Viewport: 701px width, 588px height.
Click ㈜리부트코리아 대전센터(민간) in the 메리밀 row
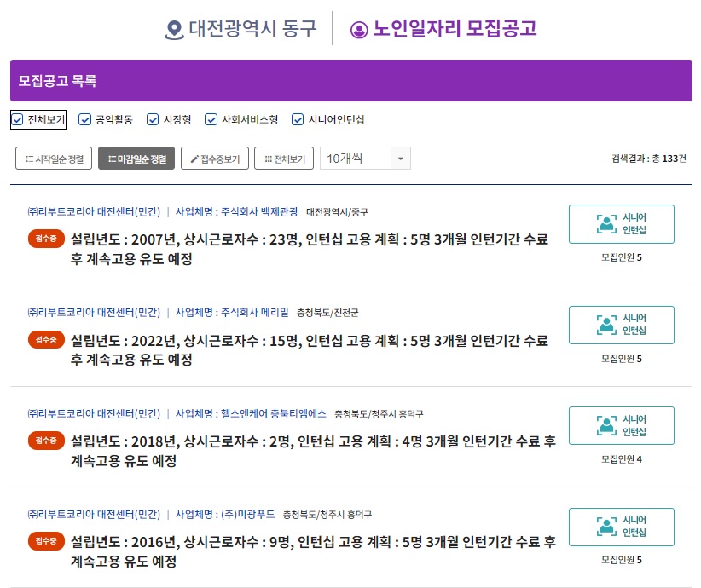94,312
